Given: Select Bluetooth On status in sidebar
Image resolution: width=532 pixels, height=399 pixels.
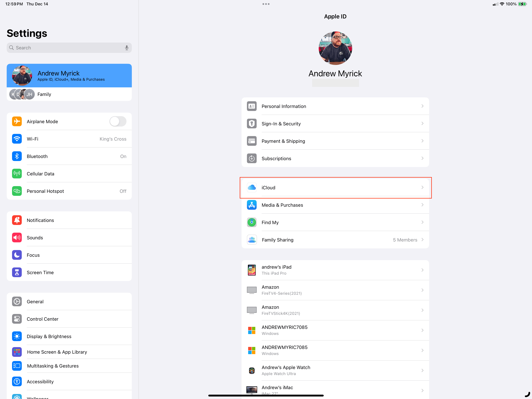Looking at the screenshot, I should click(x=123, y=156).
